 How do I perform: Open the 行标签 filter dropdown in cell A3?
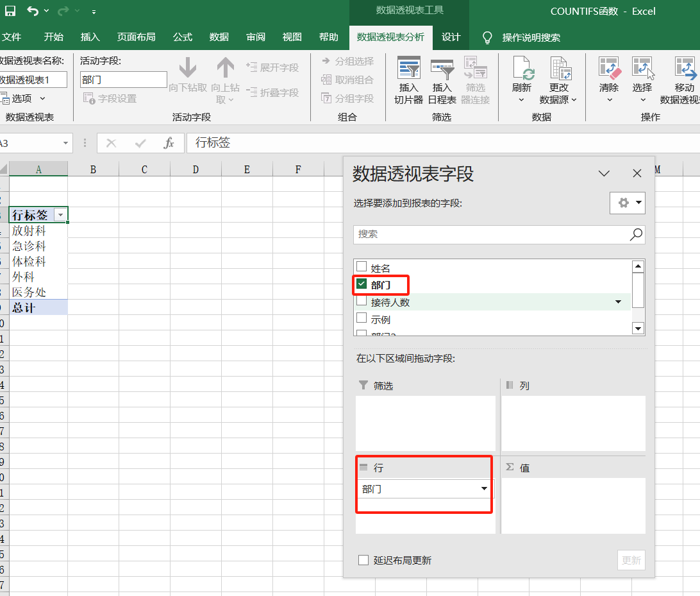pos(60,215)
